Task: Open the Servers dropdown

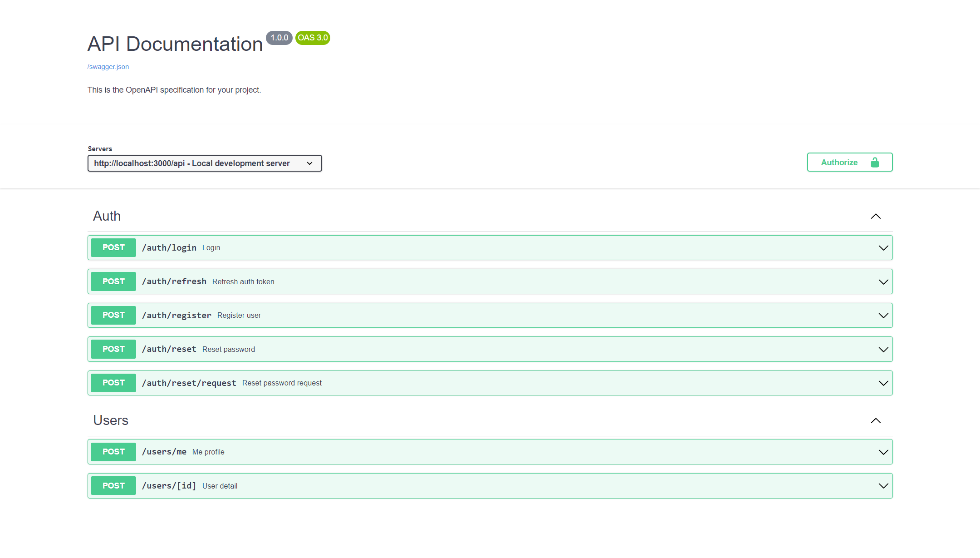Action: pyautogui.click(x=205, y=163)
